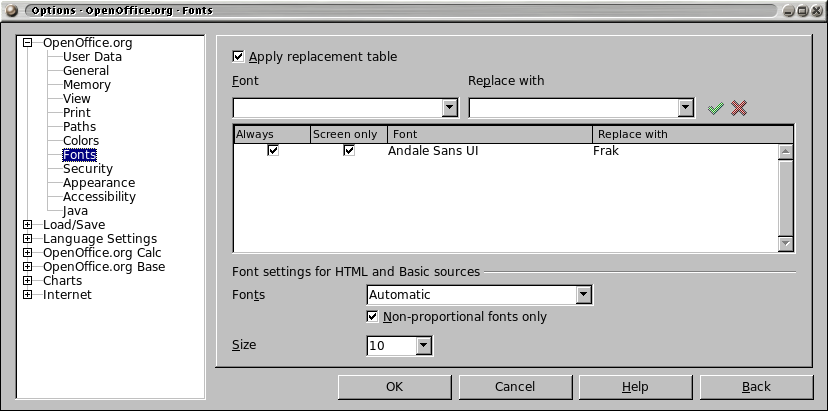
Task: Select Java in the options tree
Action: click(x=76, y=211)
